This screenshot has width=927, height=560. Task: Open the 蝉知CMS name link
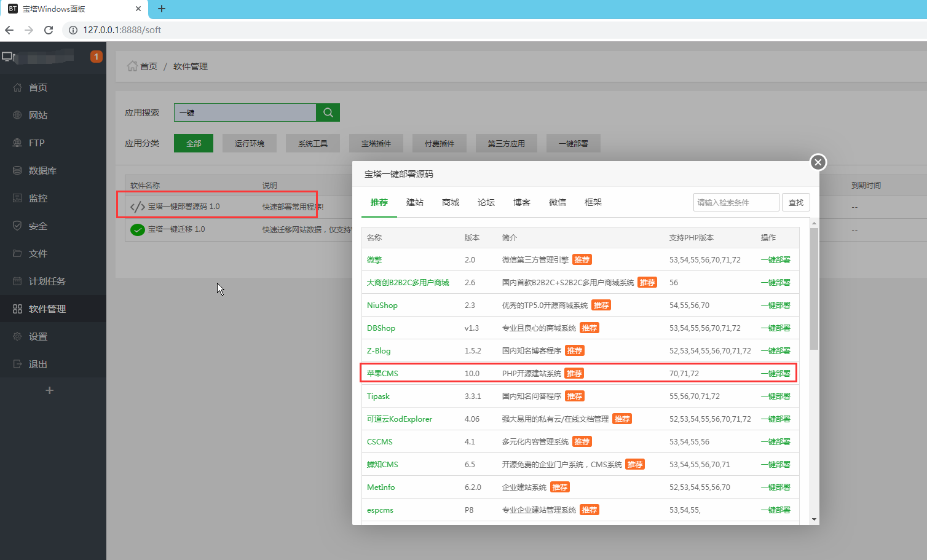tap(382, 465)
